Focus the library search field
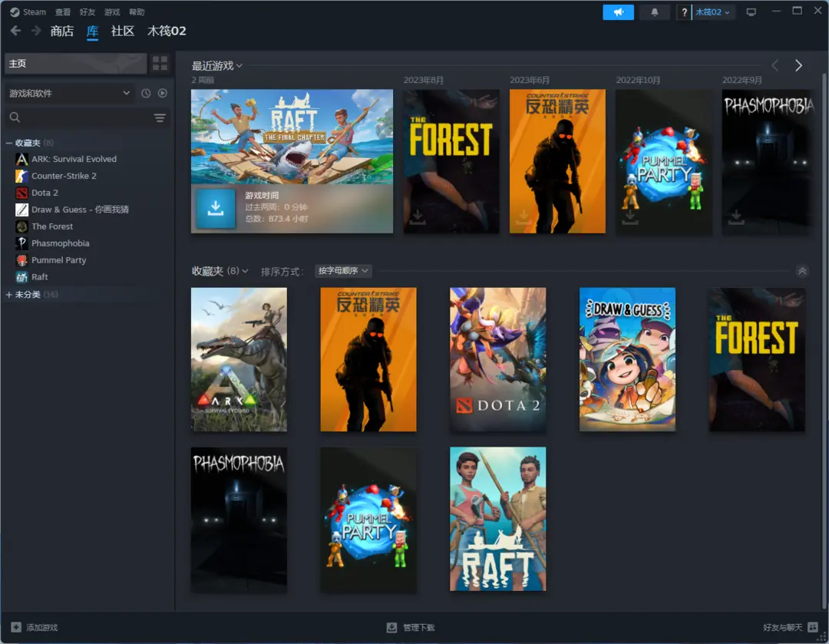Image resolution: width=829 pixels, height=644 pixels. [79, 117]
